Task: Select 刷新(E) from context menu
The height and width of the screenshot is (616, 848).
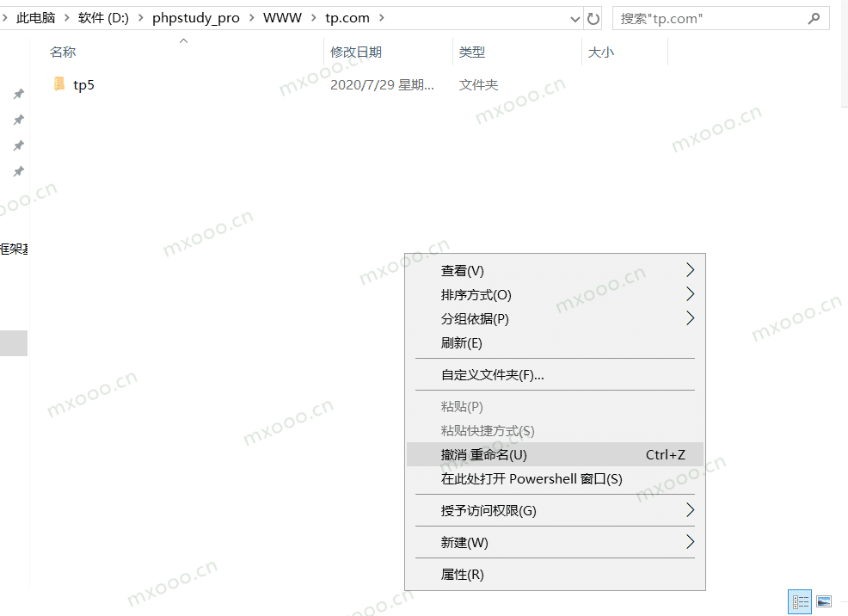Action: [462, 343]
